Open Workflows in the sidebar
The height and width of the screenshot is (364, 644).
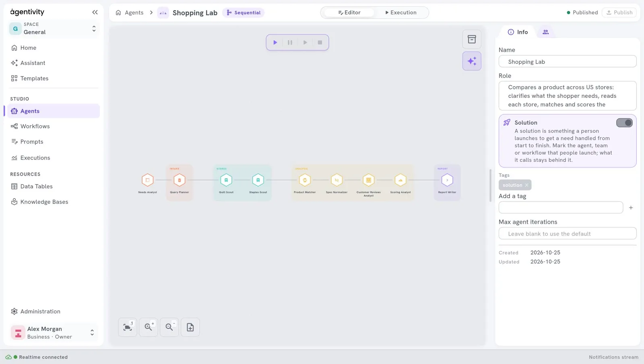54,126
